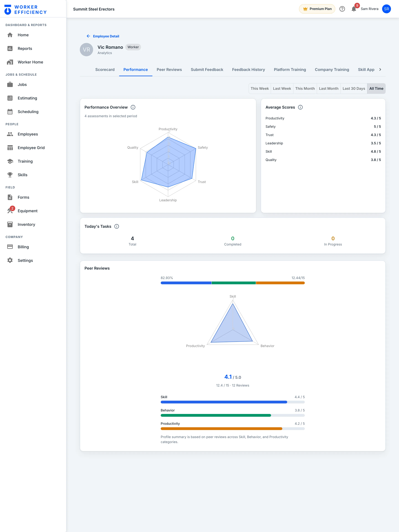Click the Behavior 3.8 / 5 progress bar
The height and width of the screenshot is (532, 399).
coord(233,415)
